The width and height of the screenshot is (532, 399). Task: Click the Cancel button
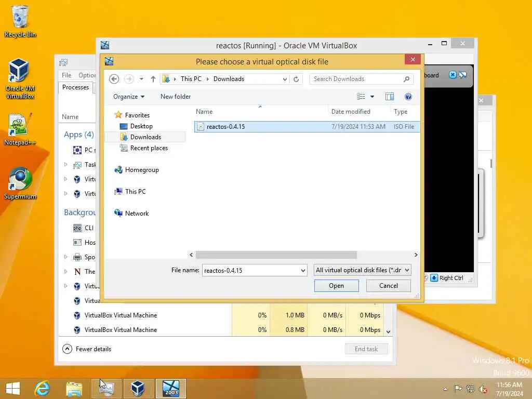point(389,286)
